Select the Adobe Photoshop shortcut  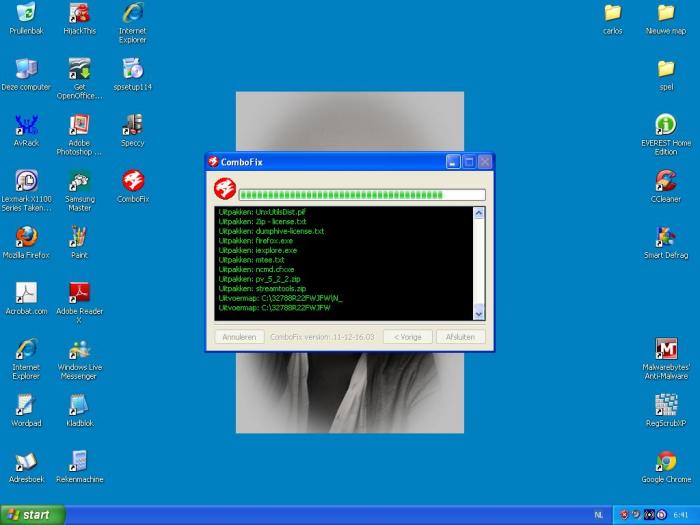[79, 135]
